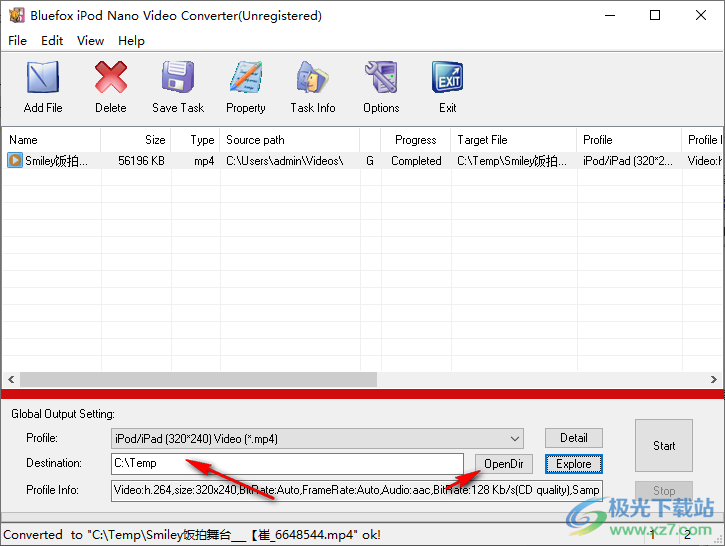Image resolution: width=725 pixels, height=546 pixels.
Task: Sort list by Type column header
Action: (x=195, y=140)
